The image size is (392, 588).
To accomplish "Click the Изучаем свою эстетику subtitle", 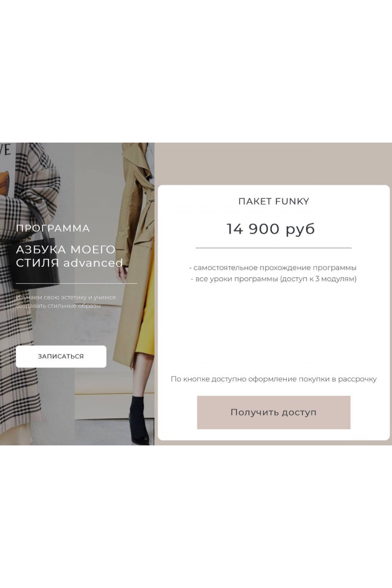I will (66, 301).
